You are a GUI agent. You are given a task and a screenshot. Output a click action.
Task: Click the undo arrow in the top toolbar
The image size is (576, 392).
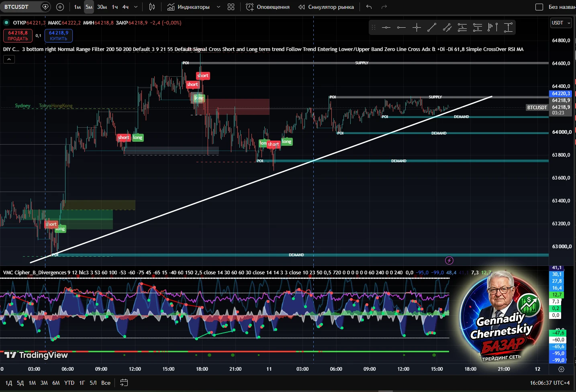(369, 7)
